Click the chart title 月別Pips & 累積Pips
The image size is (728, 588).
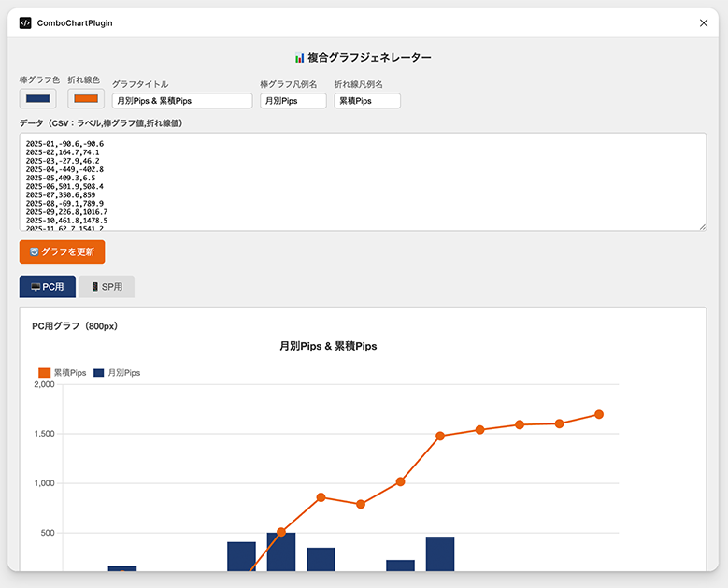pyautogui.click(x=328, y=346)
